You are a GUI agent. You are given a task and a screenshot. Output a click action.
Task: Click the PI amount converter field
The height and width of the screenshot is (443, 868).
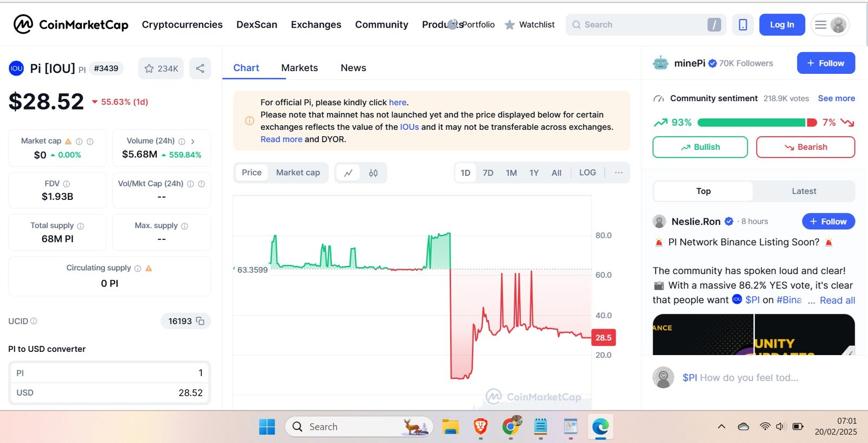110,373
